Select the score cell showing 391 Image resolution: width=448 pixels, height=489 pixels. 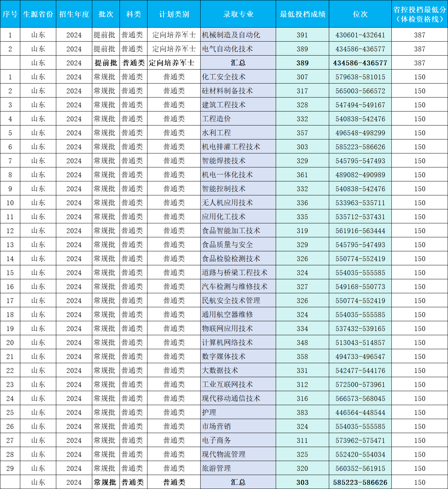(302, 35)
